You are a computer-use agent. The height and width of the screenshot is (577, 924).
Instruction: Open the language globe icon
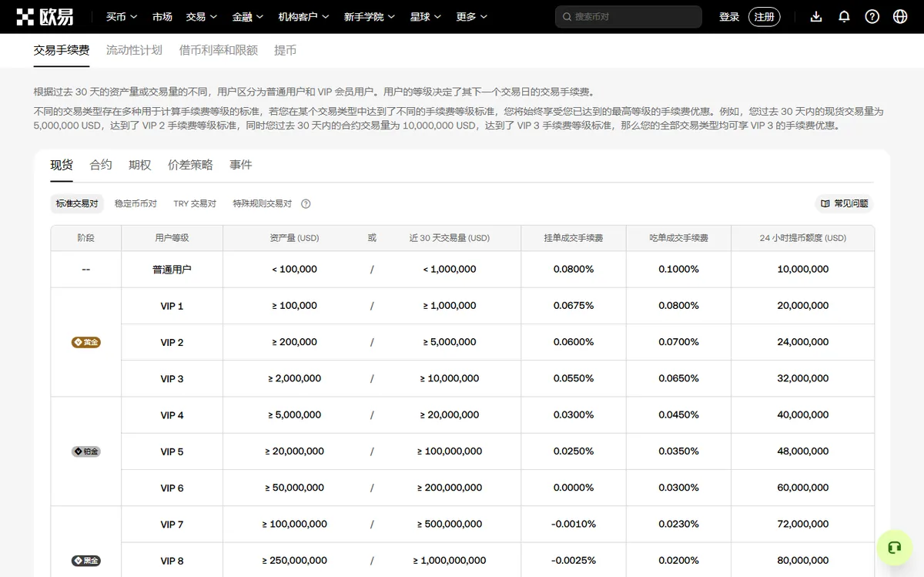tap(899, 16)
